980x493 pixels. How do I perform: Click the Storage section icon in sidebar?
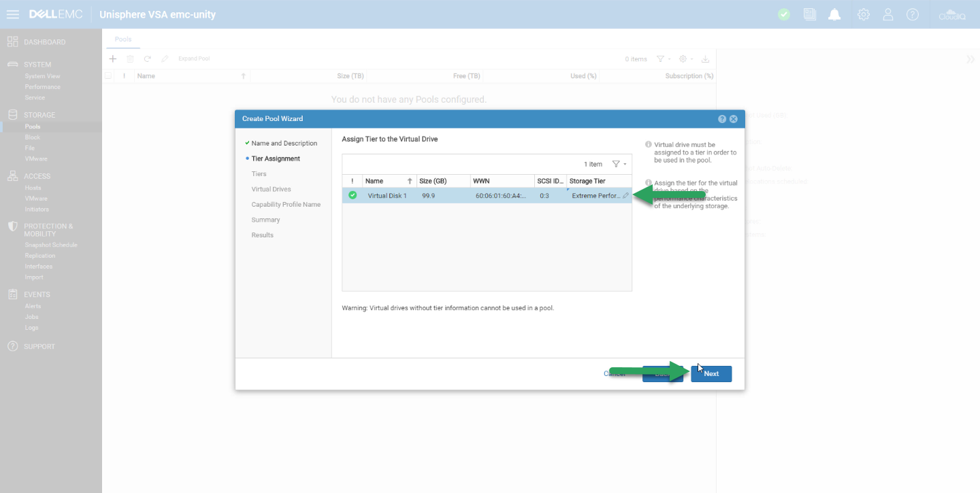(x=12, y=115)
